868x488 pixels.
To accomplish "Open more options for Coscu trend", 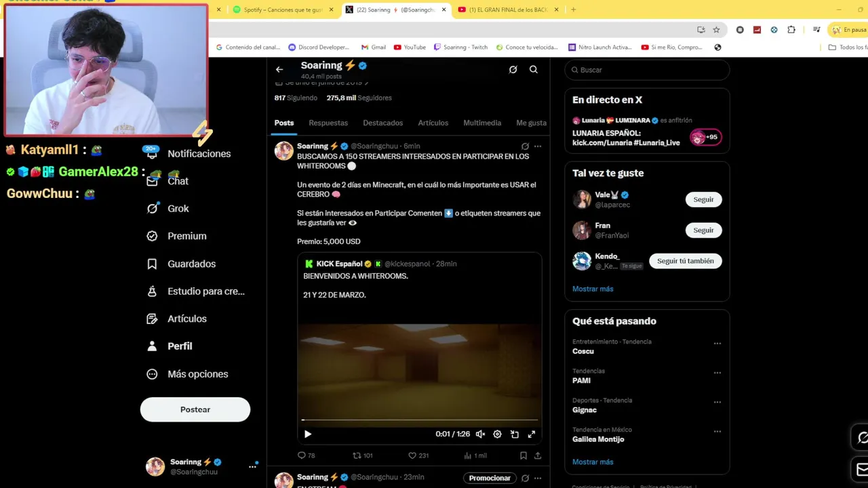I will [x=717, y=344].
